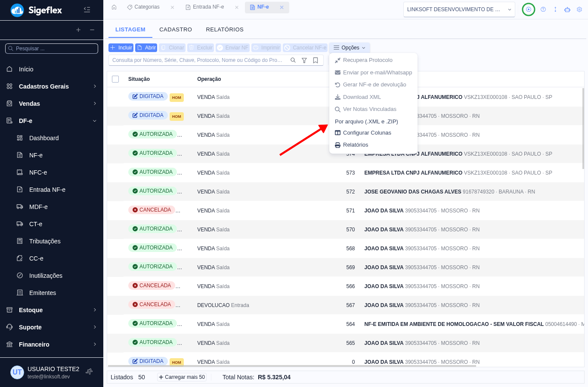Switch to the RELATÓRIOS tab

225,30
